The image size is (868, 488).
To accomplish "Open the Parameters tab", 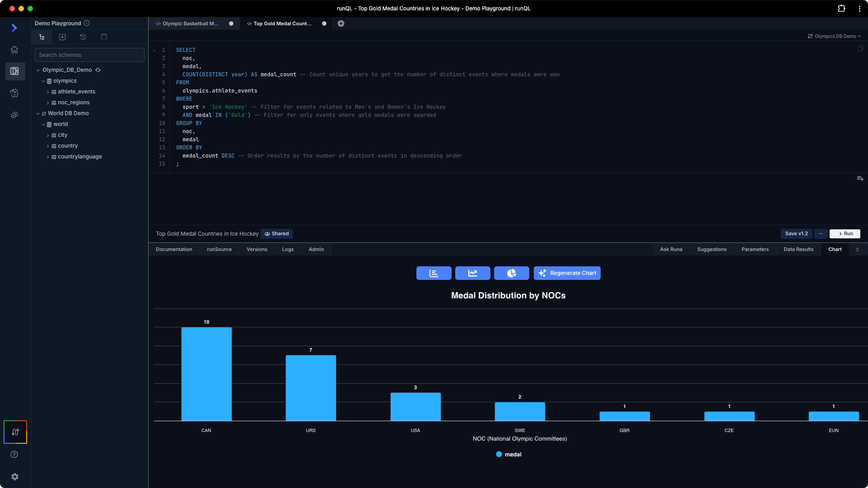I will (x=755, y=249).
